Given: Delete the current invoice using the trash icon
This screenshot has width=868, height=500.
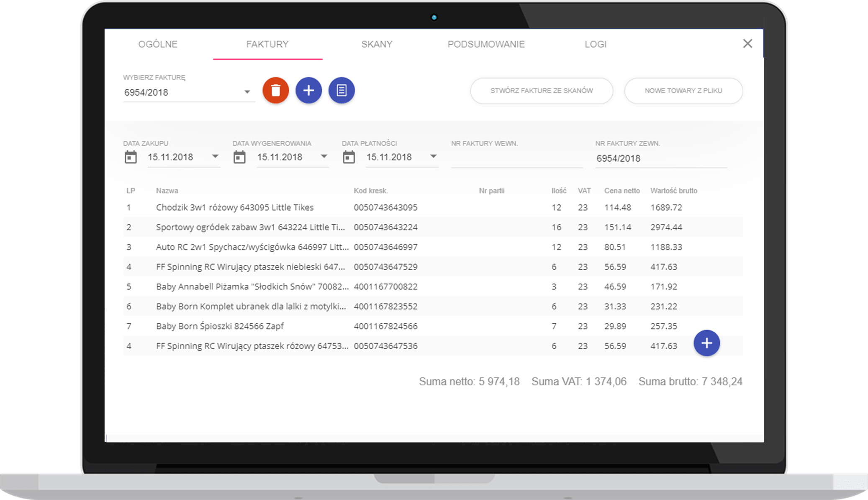Looking at the screenshot, I should click(276, 90).
